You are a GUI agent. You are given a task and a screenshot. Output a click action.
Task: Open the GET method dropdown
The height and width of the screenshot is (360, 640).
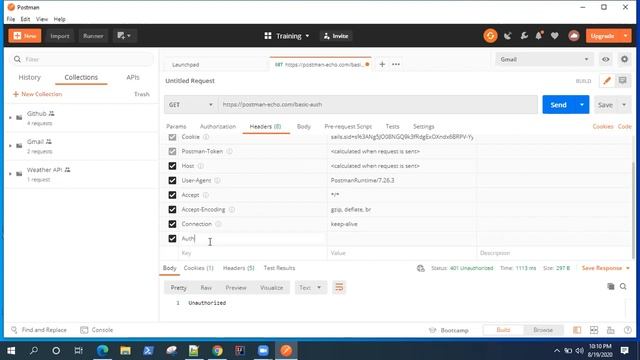pyautogui.click(x=191, y=105)
